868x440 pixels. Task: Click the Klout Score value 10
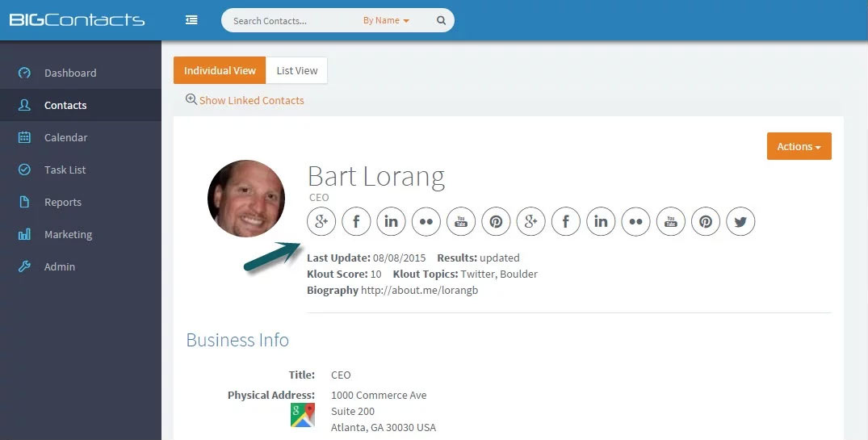(x=376, y=274)
